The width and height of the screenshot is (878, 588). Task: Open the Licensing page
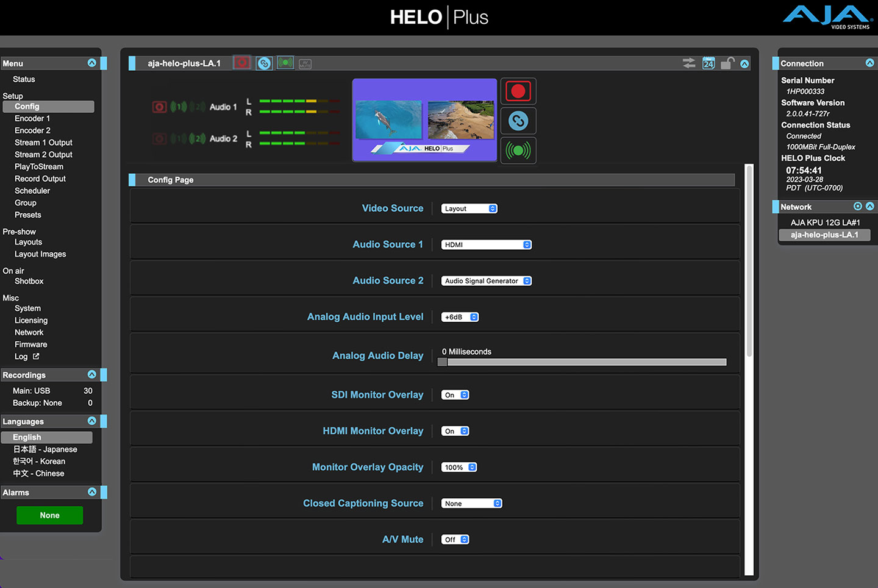(x=31, y=321)
